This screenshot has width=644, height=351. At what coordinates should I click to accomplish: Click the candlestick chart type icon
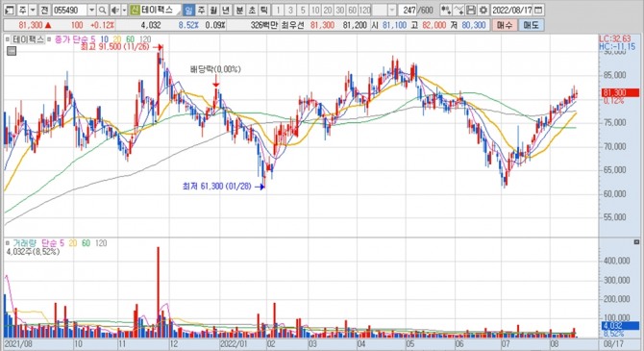(446, 10)
